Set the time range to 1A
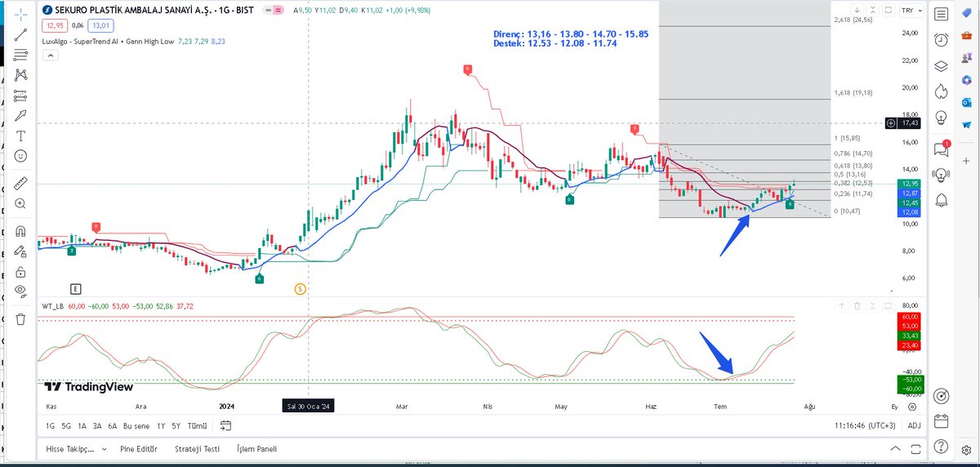 coord(82,425)
